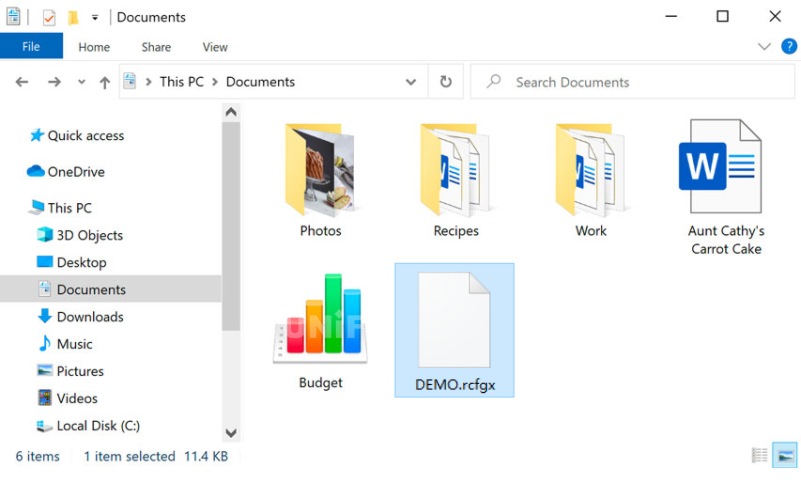Image resolution: width=801 pixels, height=483 pixels.
Task: Select the Work folder
Action: (x=591, y=179)
